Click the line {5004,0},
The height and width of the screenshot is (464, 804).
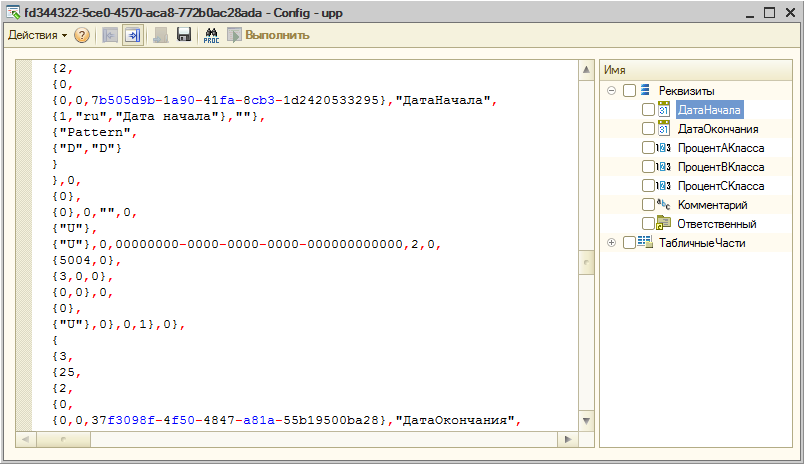87,260
